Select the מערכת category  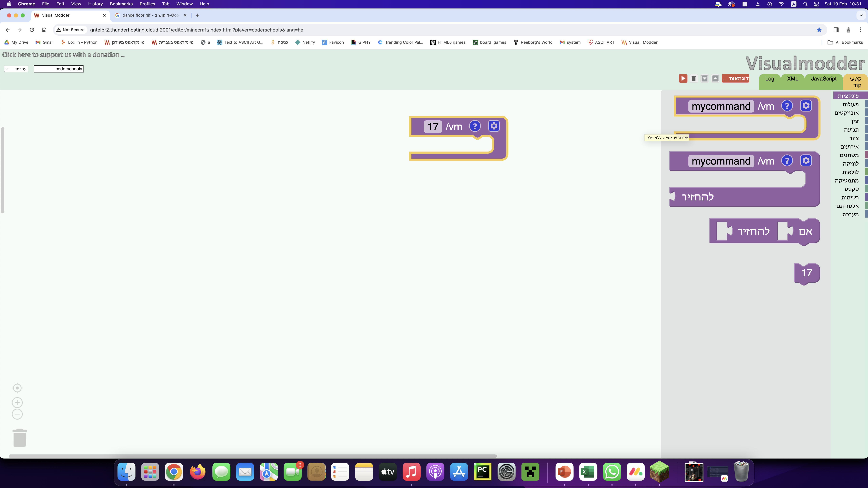pyautogui.click(x=850, y=215)
